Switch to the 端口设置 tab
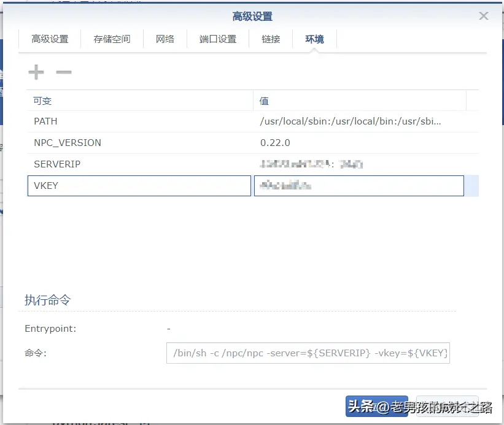The image size is (504, 425). [x=217, y=38]
